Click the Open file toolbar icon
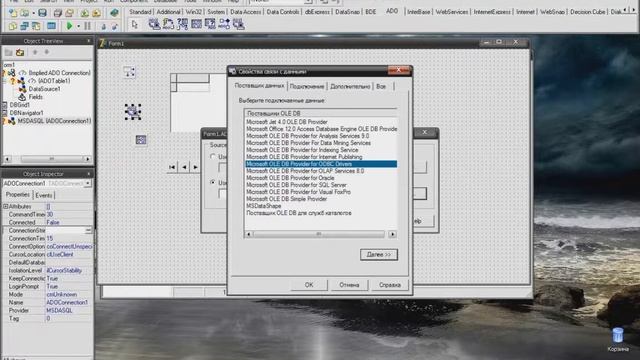The width and height of the screenshot is (640, 360). click(x=25, y=13)
